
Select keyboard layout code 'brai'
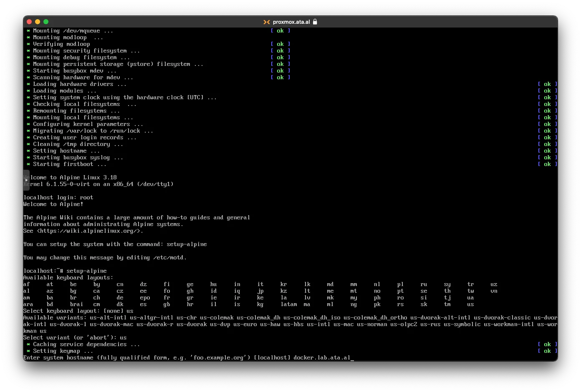click(x=77, y=304)
